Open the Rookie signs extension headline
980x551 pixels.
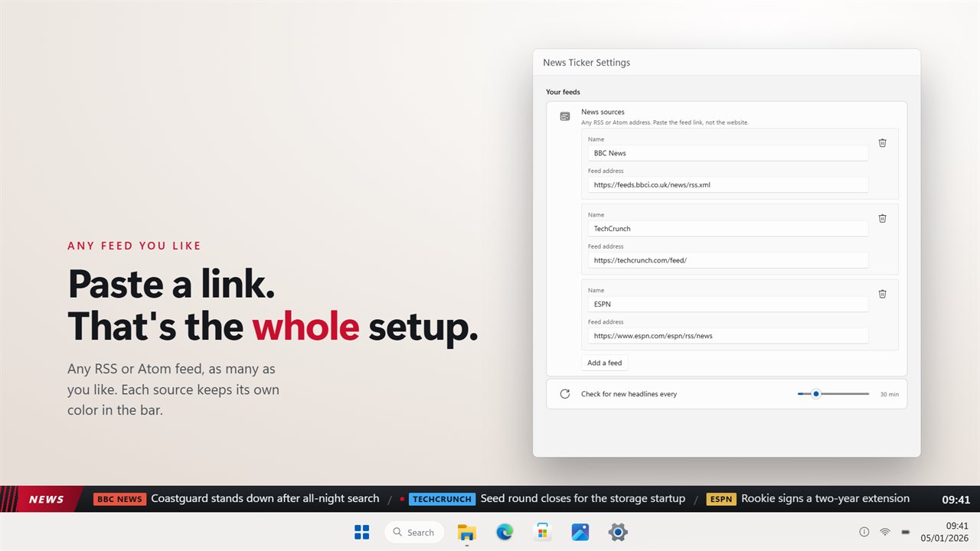tap(825, 498)
